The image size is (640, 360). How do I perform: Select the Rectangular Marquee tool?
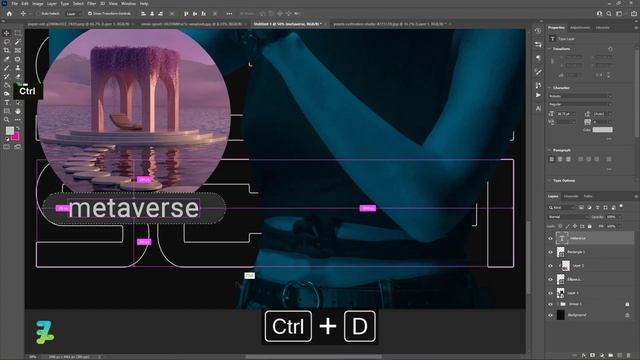click(18, 33)
